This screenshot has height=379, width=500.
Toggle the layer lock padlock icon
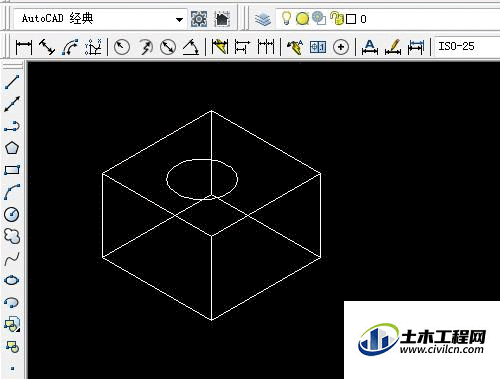click(336, 18)
